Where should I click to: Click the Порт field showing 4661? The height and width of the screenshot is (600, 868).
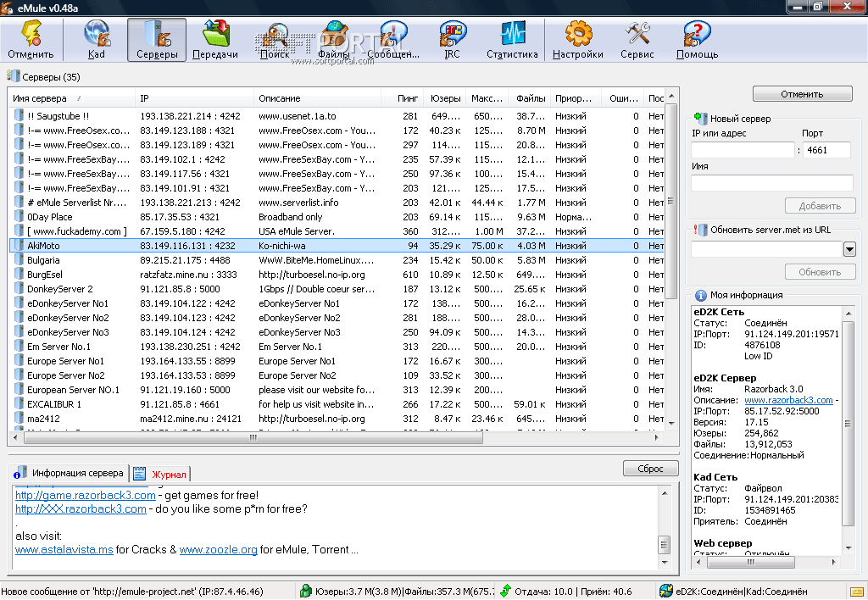tap(826, 149)
